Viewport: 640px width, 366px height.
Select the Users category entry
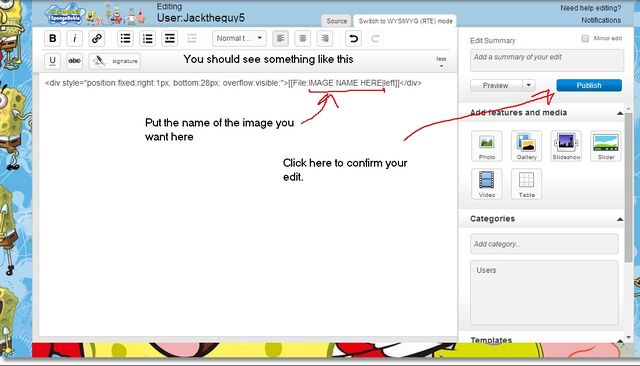point(486,270)
